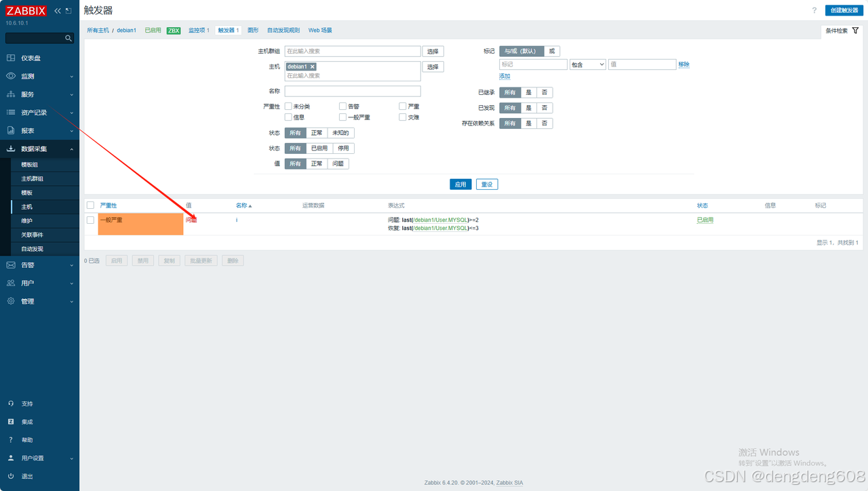Open the 包含 tag operator dropdown
This screenshot has height=491, width=868.
(x=588, y=64)
